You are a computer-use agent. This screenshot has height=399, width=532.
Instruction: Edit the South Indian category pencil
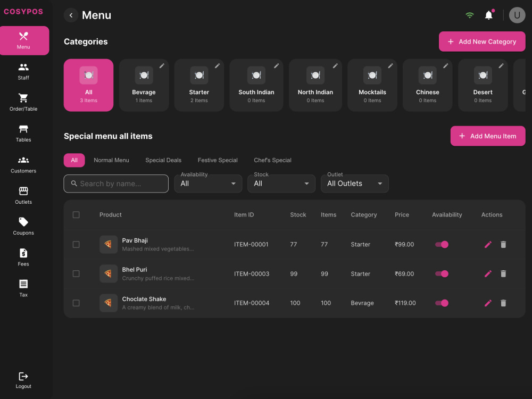click(x=276, y=66)
